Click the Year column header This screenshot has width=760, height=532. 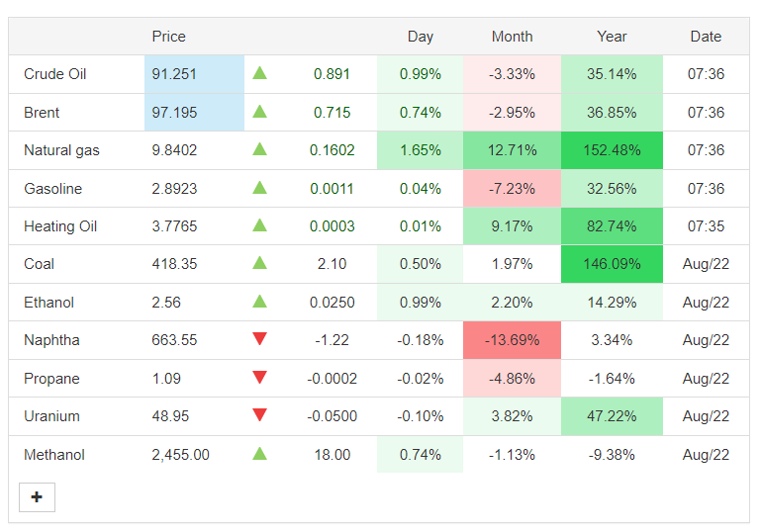(x=612, y=37)
